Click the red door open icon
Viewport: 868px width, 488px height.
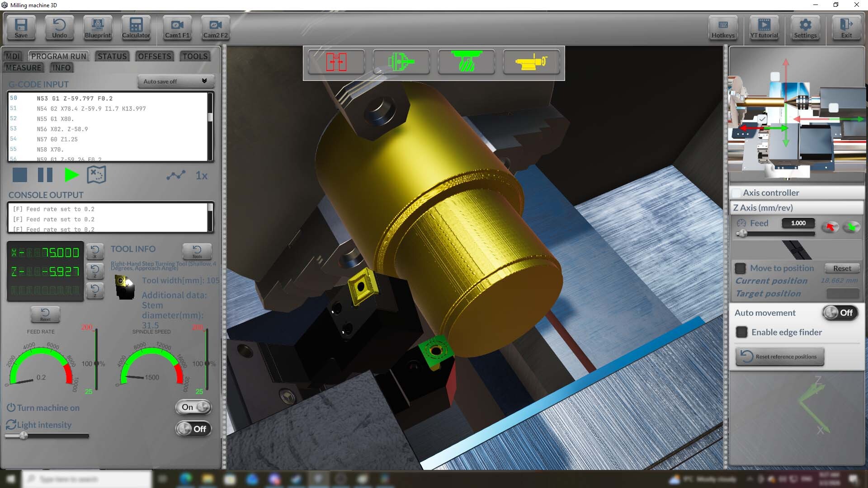tap(336, 62)
